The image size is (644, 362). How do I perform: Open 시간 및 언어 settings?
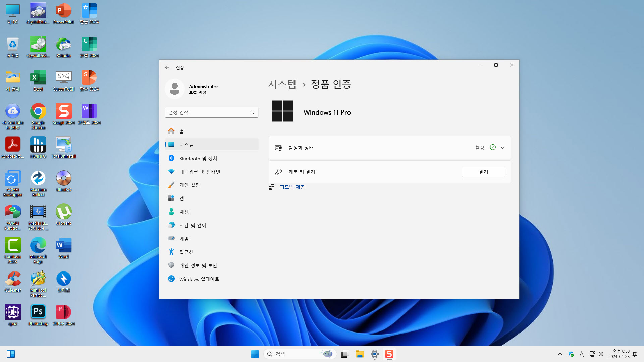(212, 225)
